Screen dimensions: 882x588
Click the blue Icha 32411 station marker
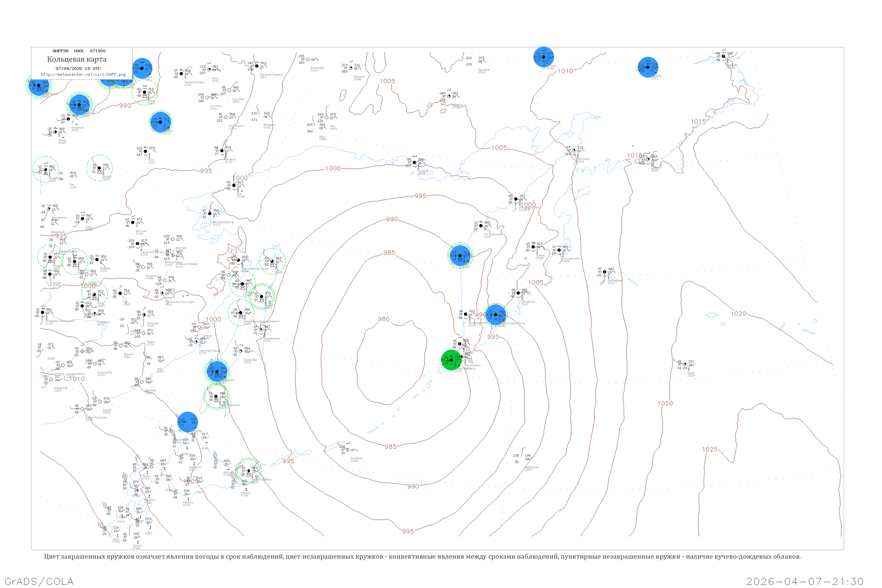pos(460,256)
